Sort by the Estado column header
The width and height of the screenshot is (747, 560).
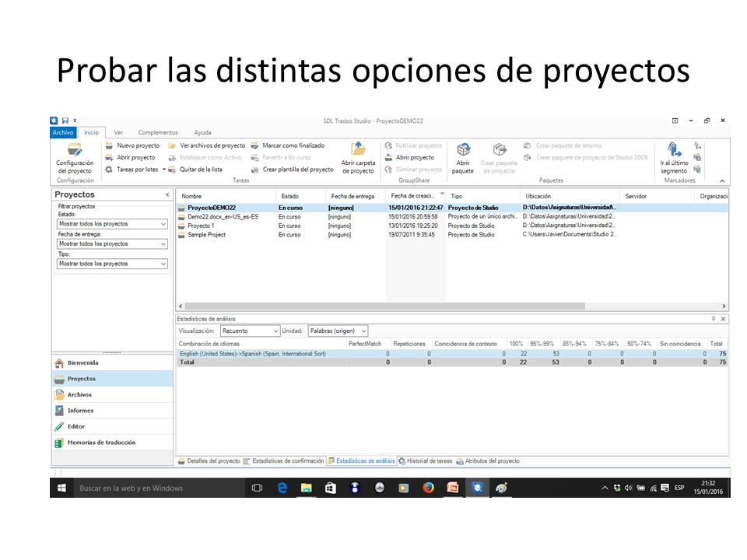(x=300, y=196)
